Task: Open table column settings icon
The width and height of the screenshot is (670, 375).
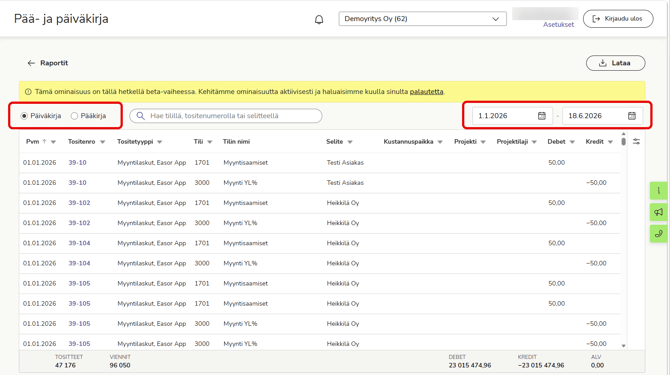Action: click(636, 141)
